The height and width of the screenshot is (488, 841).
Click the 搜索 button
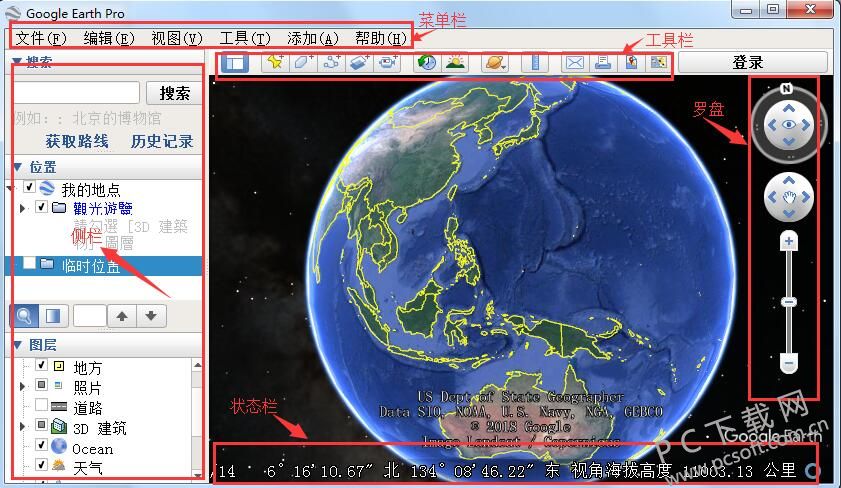pyautogui.click(x=174, y=93)
